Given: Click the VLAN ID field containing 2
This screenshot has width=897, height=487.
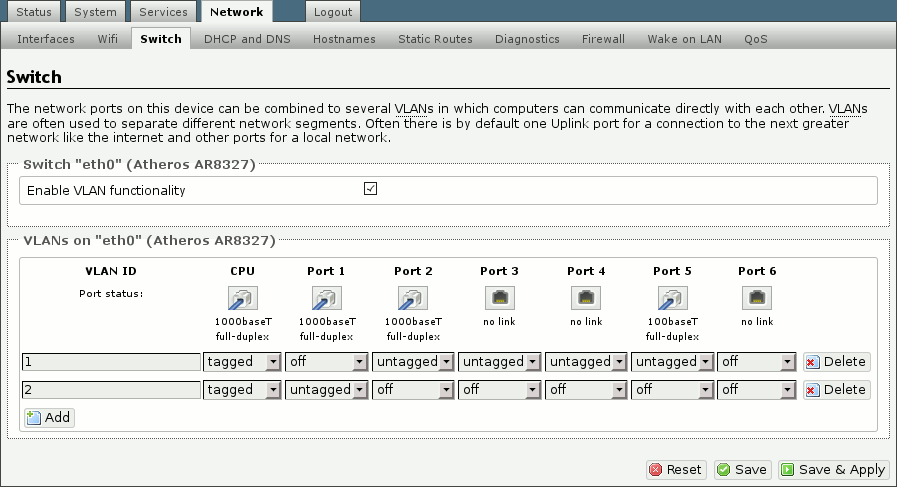Looking at the screenshot, I should click(x=112, y=390).
